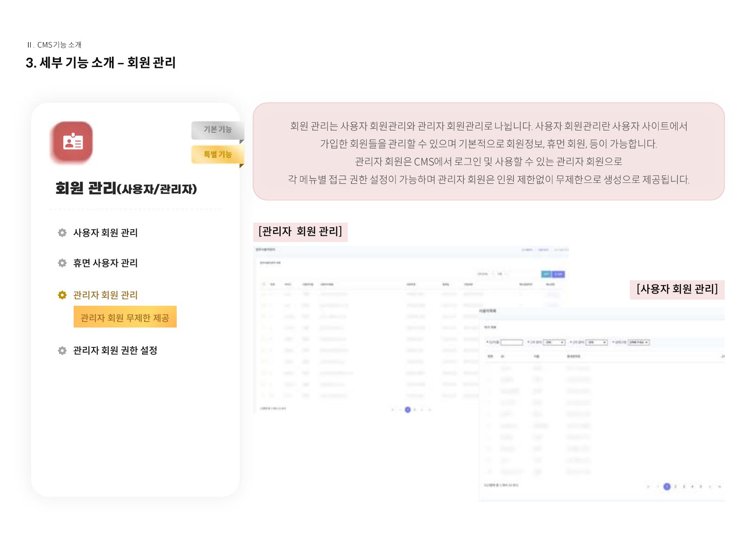Click gear icon beside 휴면 사용자 관리
The image size is (756, 535).
click(x=62, y=263)
